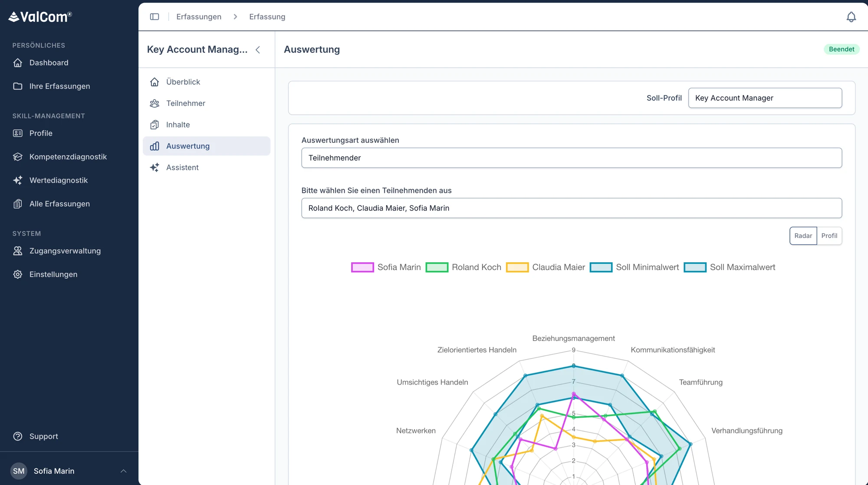The height and width of the screenshot is (485, 868).
Task: Click the Kompetenzdiagnostik graduation cap icon
Action: [x=18, y=157]
